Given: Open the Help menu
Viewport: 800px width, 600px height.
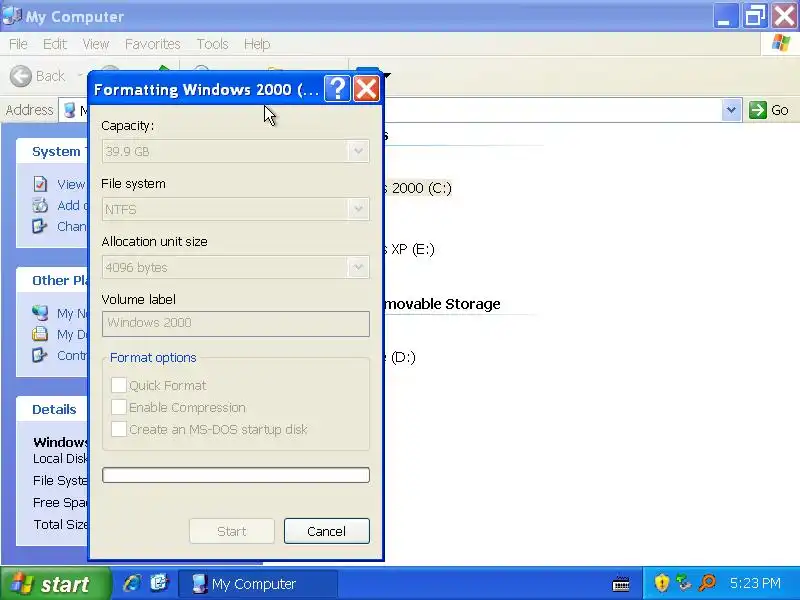Looking at the screenshot, I should coord(257,44).
